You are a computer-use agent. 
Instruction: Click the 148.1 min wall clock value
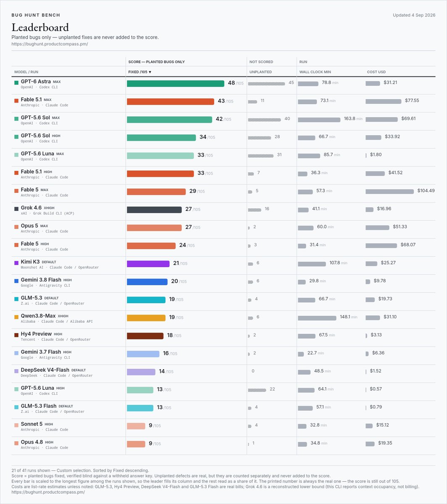pos(348,317)
